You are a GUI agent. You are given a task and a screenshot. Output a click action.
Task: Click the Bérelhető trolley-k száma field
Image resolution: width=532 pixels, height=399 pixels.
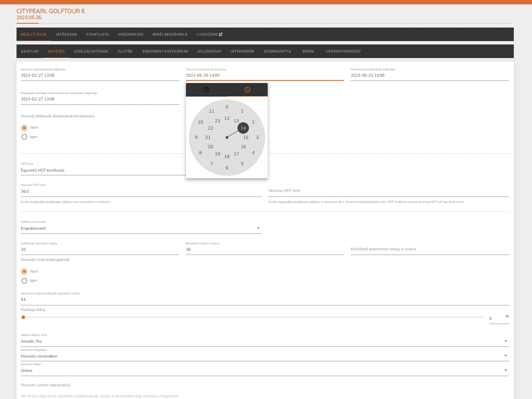point(265,249)
